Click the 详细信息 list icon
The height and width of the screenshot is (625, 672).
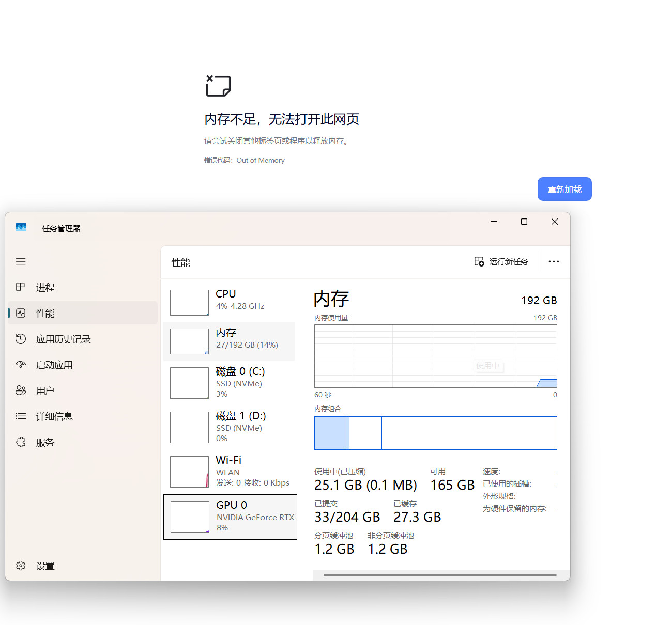(x=21, y=416)
